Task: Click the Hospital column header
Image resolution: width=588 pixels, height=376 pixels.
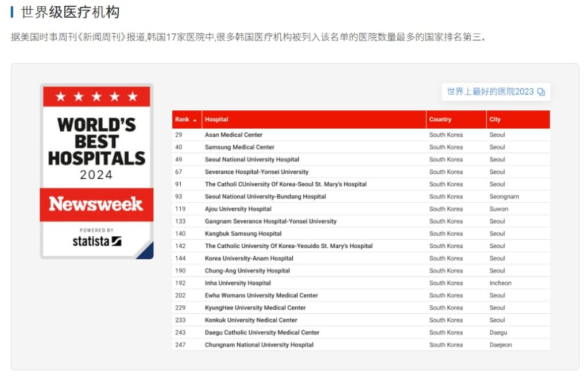Action: [216, 120]
